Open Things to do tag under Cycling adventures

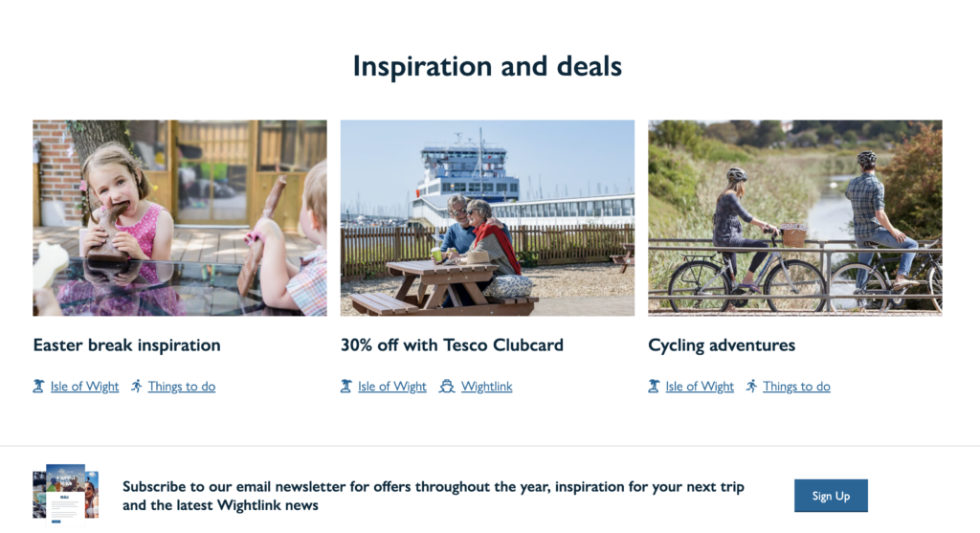coord(796,387)
